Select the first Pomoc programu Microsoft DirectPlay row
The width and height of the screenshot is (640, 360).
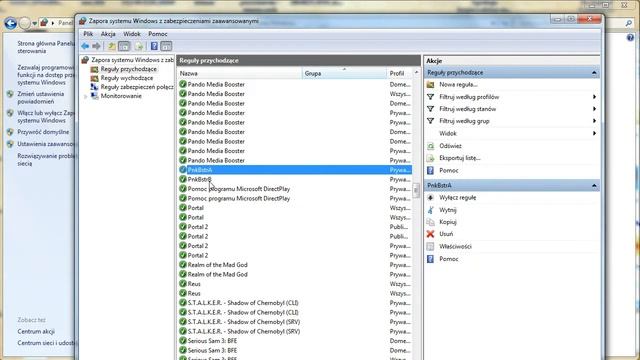[295, 189]
